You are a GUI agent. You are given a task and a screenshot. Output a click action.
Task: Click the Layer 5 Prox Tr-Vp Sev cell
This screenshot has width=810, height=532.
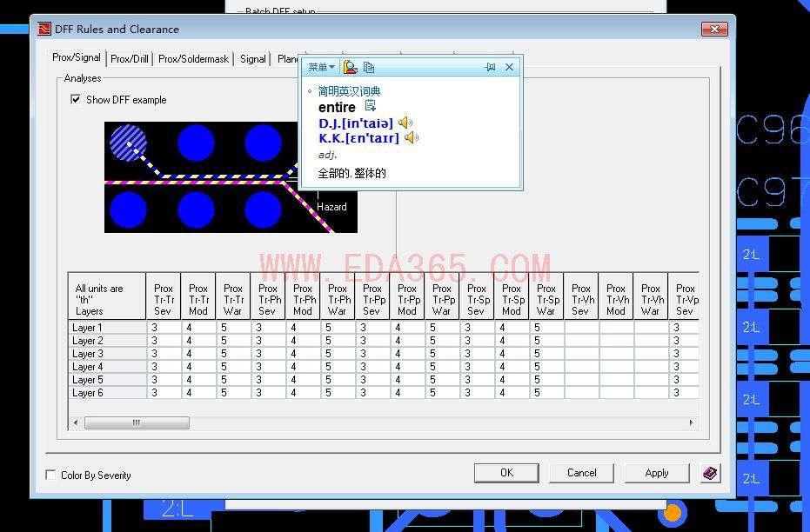click(x=685, y=380)
